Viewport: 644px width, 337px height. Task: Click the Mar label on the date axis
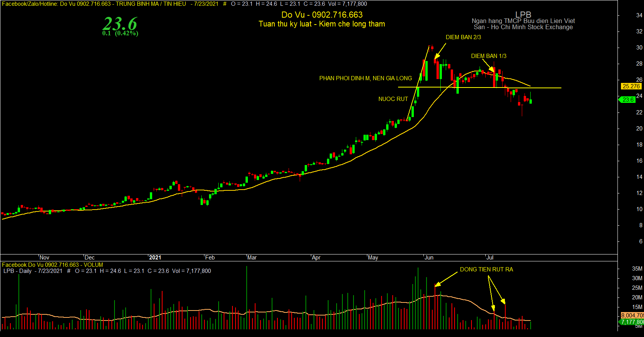click(x=252, y=258)
